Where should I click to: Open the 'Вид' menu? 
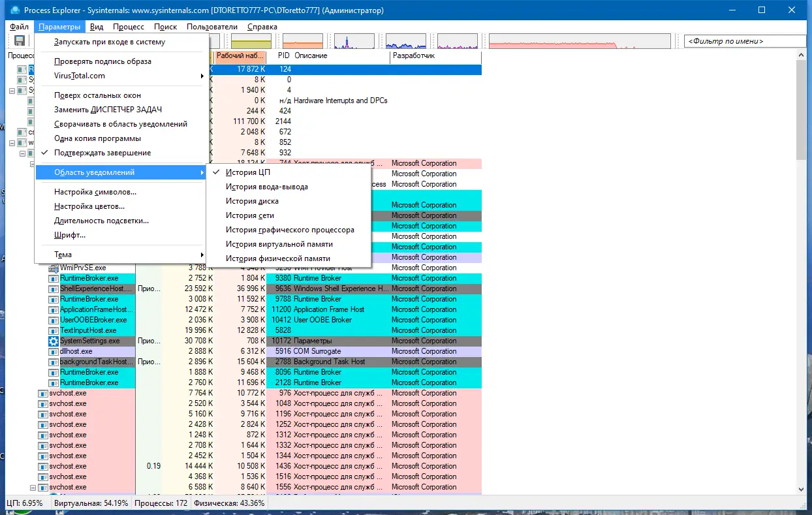(x=97, y=27)
